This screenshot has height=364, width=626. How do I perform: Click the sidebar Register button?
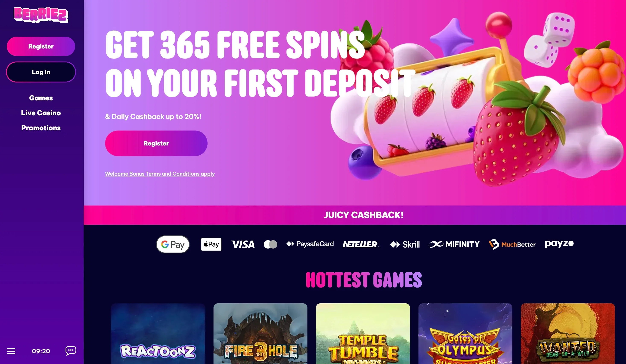point(41,46)
